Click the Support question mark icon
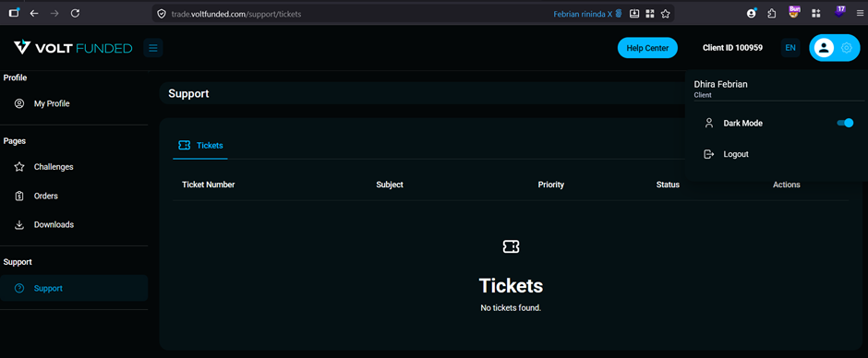The width and height of the screenshot is (868, 358). click(x=19, y=288)
